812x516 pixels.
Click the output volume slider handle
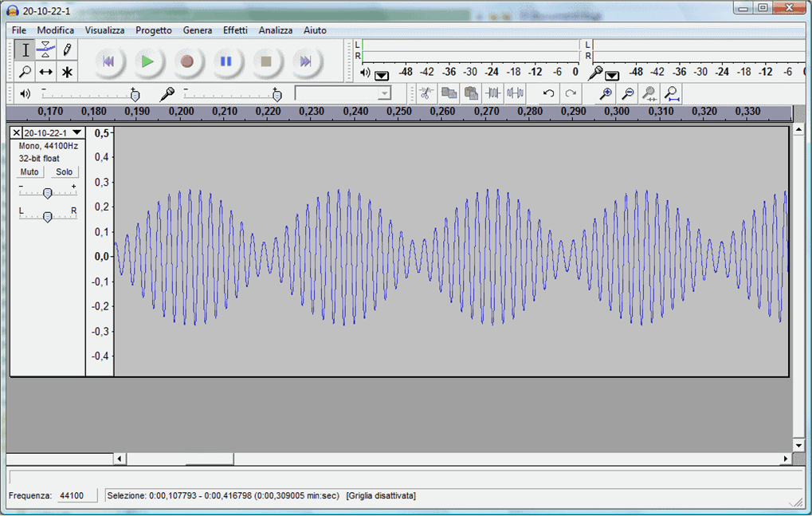(135, 96)
